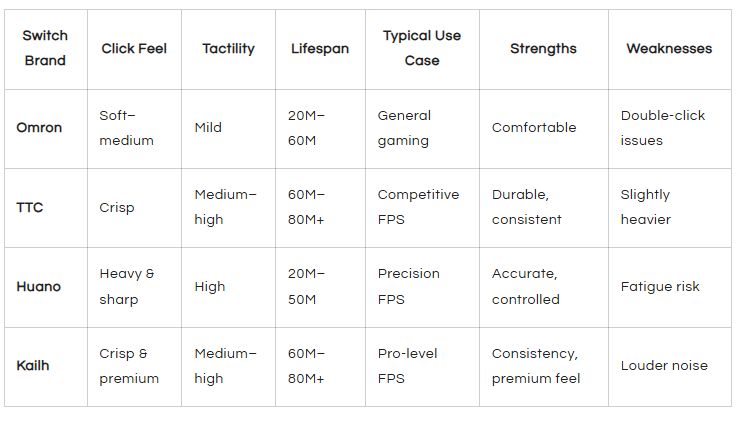Image resolution: width=737 pixels, height=421 pixels.
Task: Select the Fatigue risk cell
Action: pos(669,287)
